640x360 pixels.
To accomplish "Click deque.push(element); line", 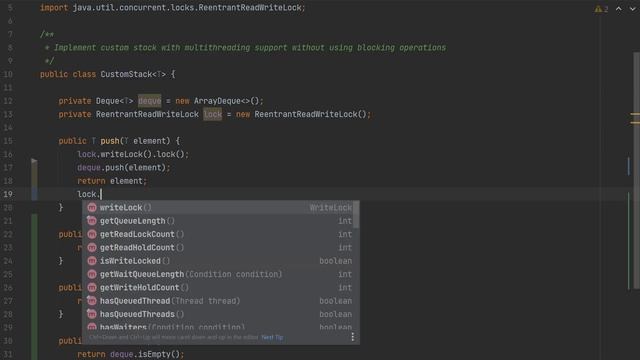I will coord(124,167).
